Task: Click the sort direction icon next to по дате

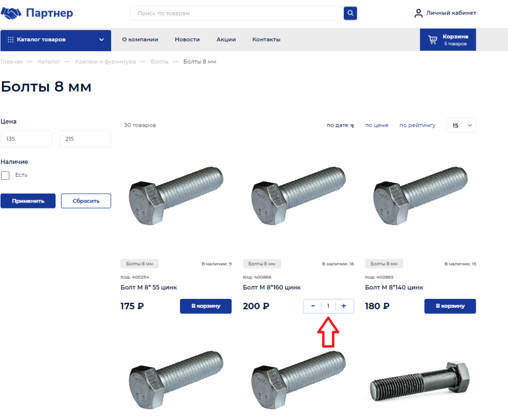Action: pyautogui.click(x=352, y=126)
